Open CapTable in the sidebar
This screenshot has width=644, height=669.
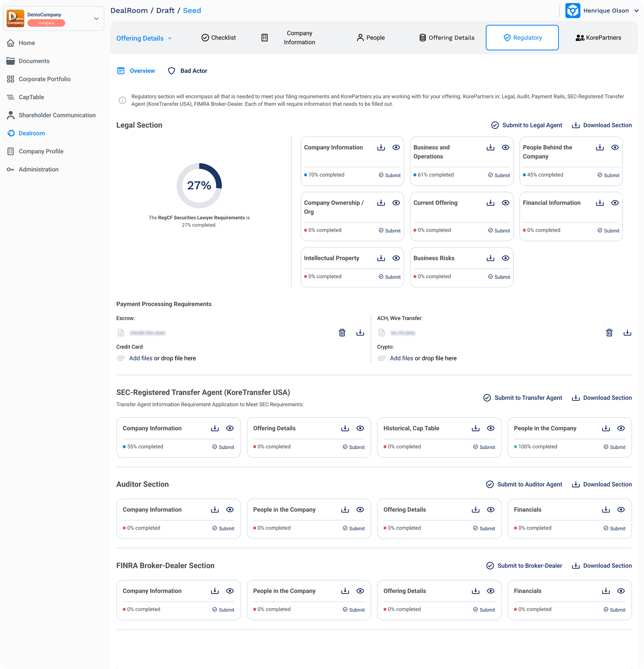pos(26,97)
